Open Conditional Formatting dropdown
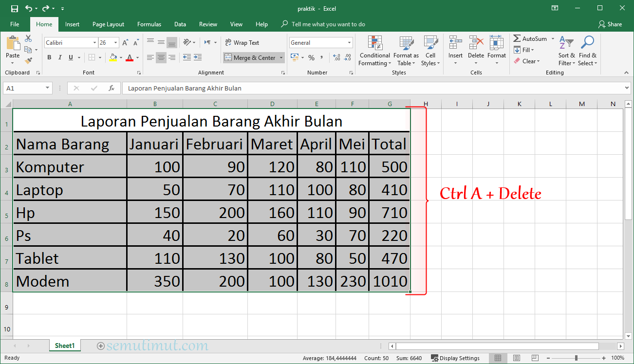This screenshot has width=634, height=364. coord(374,51)
